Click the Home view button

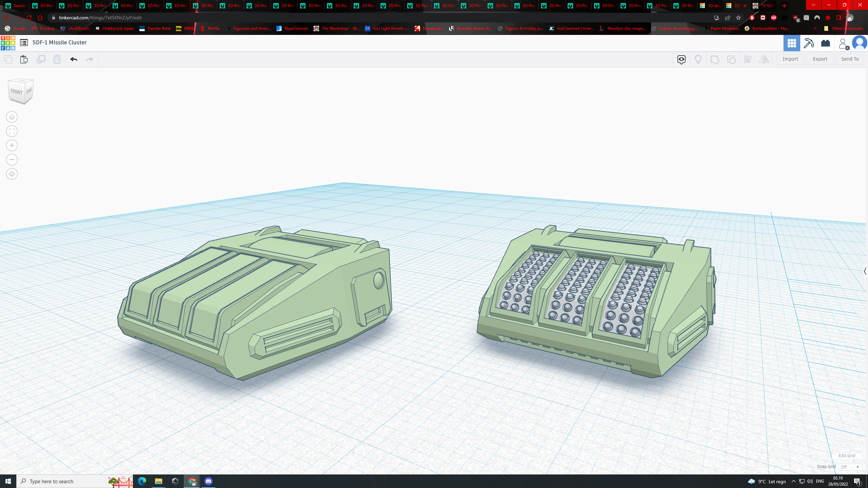pos(12,117)
